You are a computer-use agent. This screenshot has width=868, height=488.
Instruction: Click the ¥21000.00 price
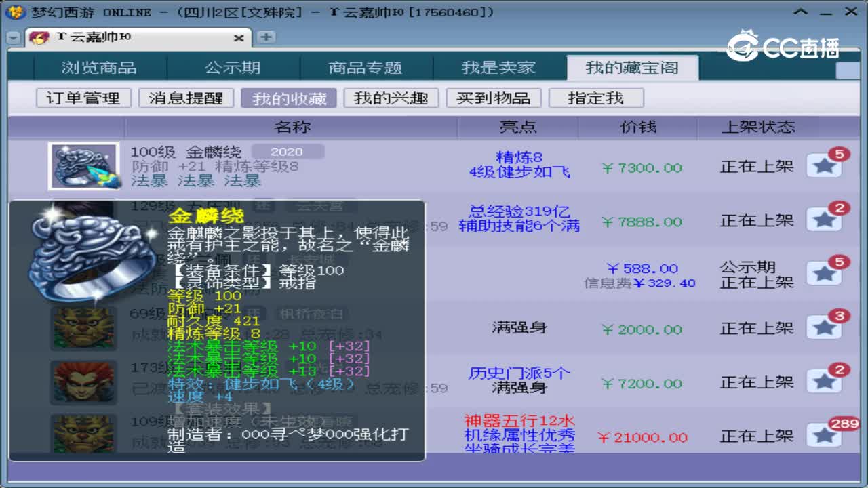click(642, 438)
